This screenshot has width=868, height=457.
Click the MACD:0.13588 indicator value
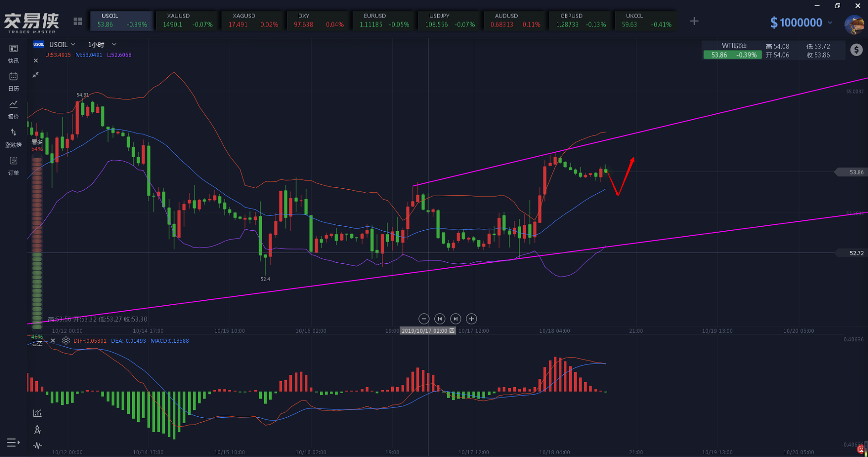[169, 340]
